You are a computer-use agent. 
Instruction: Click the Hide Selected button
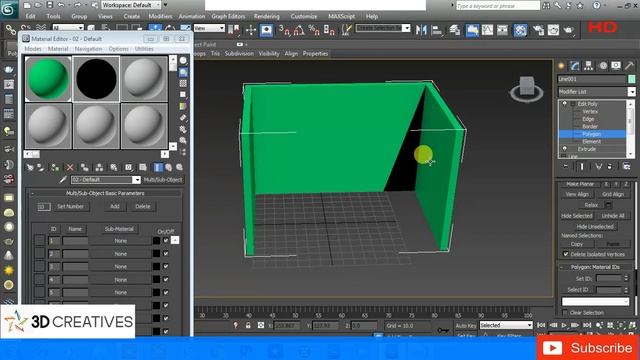tap(576, 216)
